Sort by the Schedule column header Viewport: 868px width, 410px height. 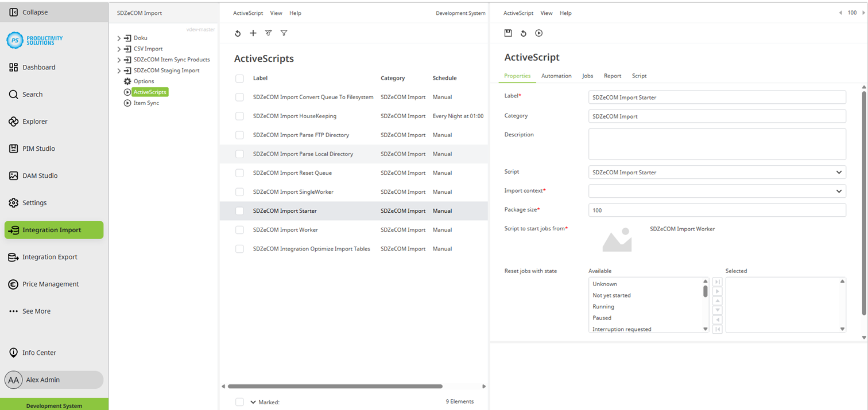coord(444,78)
